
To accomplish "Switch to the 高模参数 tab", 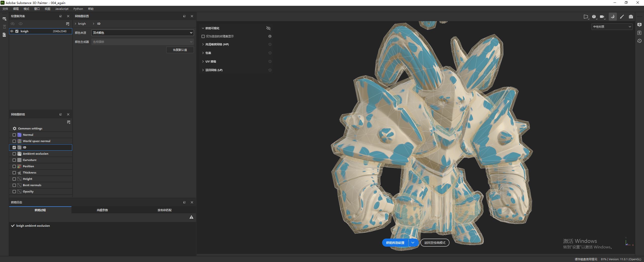I will pyautogui.click(x=102, y=210).
